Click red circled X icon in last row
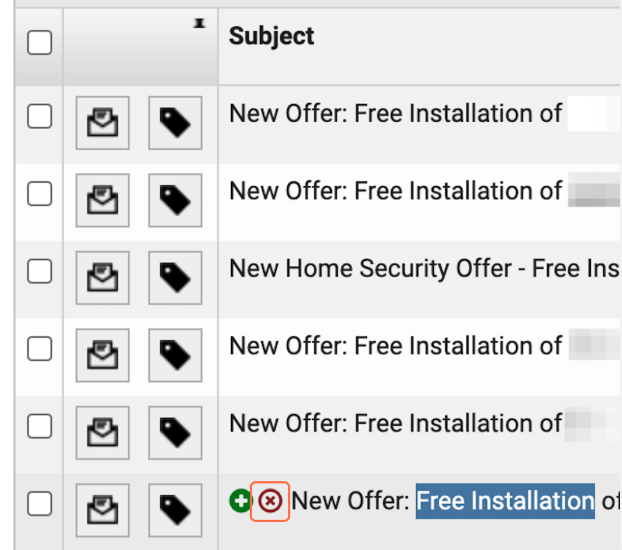Viewport: 622px width, 550px height. tap(270, 501)
